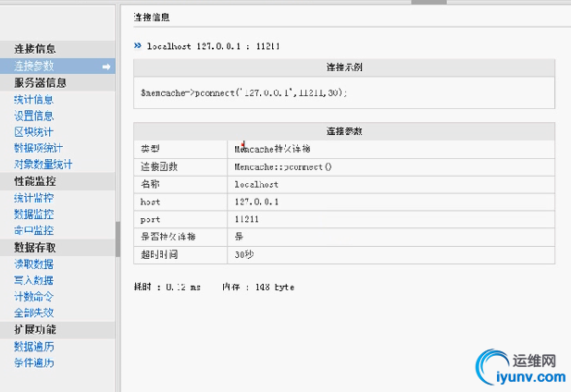The width and height of the screenshot is (571, 392).
Task: Select 数据监控 in sidebar
Action: (34, 214)
